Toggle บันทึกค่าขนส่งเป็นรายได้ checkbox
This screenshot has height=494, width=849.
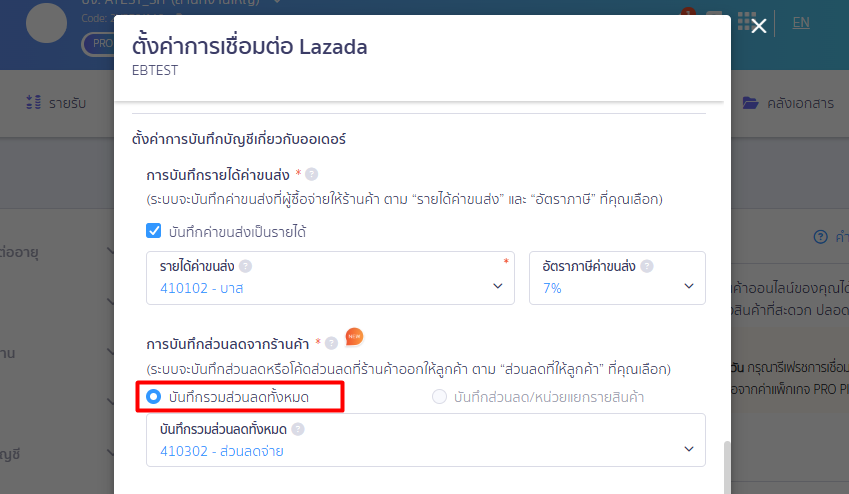coord(154,231)
